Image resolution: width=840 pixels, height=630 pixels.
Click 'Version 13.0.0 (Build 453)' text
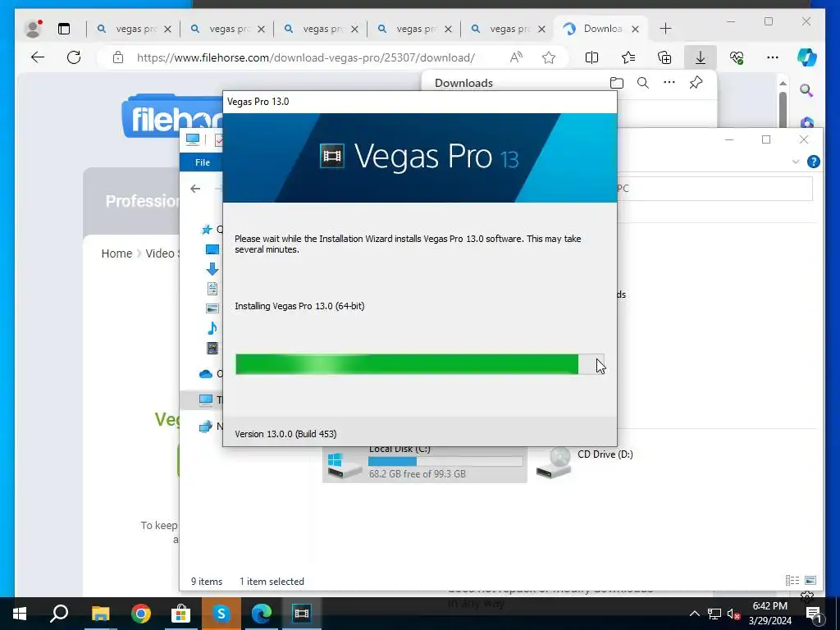(x=285, y=434)
